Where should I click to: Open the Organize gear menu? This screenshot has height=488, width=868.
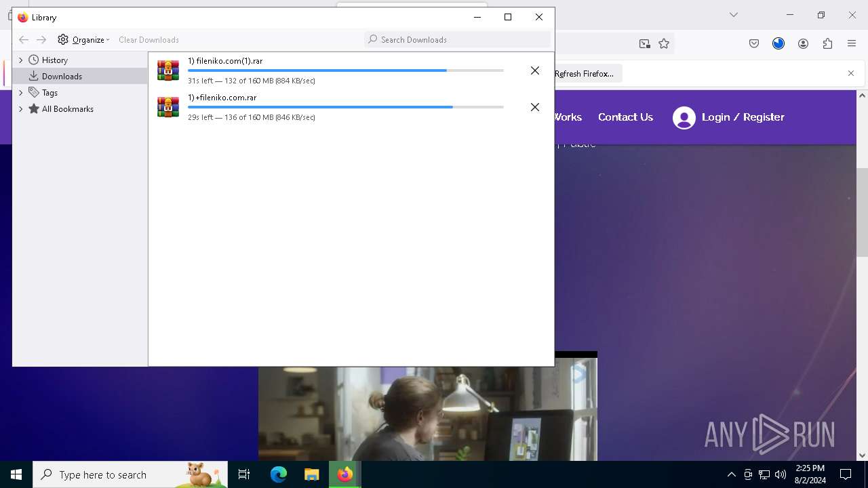click(83, 39)
